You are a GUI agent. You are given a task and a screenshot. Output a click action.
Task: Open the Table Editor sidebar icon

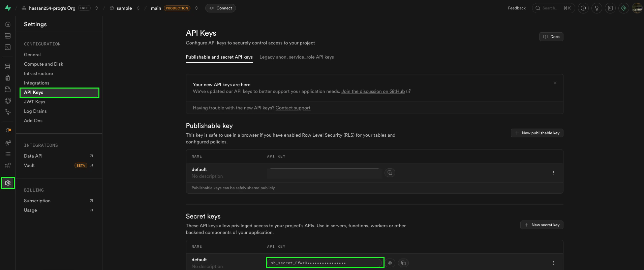pos(8,36)
